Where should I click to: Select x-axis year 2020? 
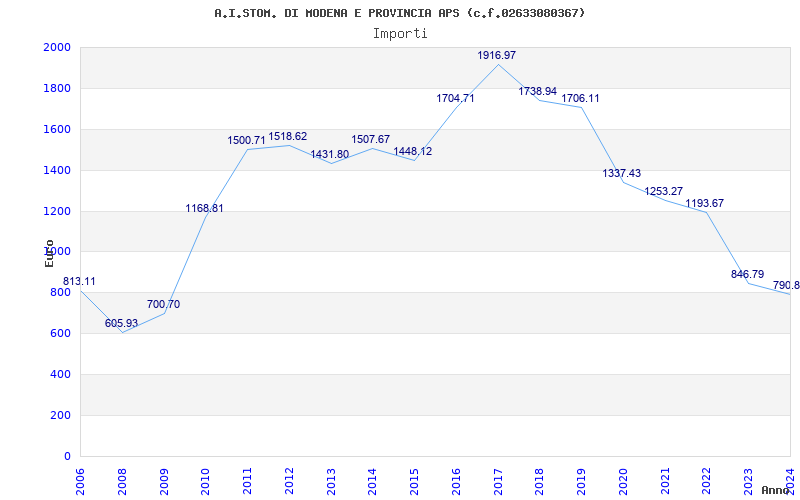pos(623,482)
